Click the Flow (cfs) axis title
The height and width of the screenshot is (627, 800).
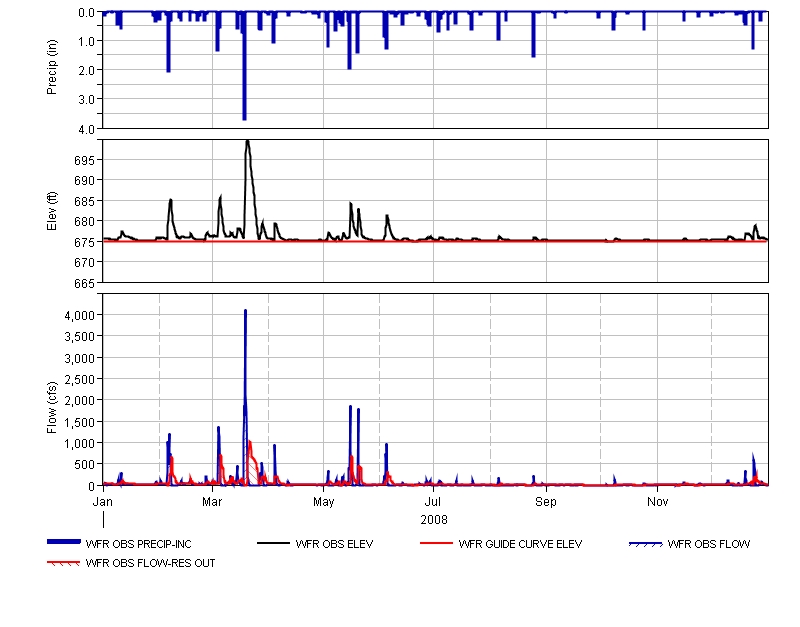[x=53, y=390]
